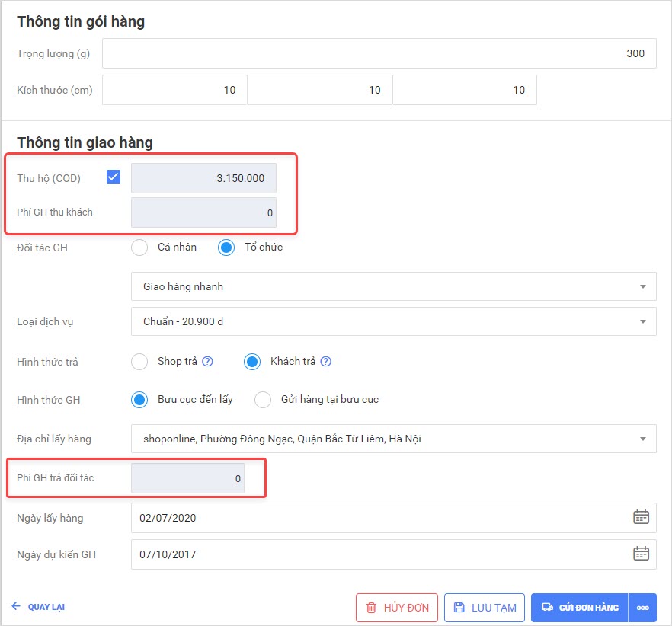672x626 pixels.
Task: Click the Trọng lượng (g) input field
Action: [x=379, y=53]
